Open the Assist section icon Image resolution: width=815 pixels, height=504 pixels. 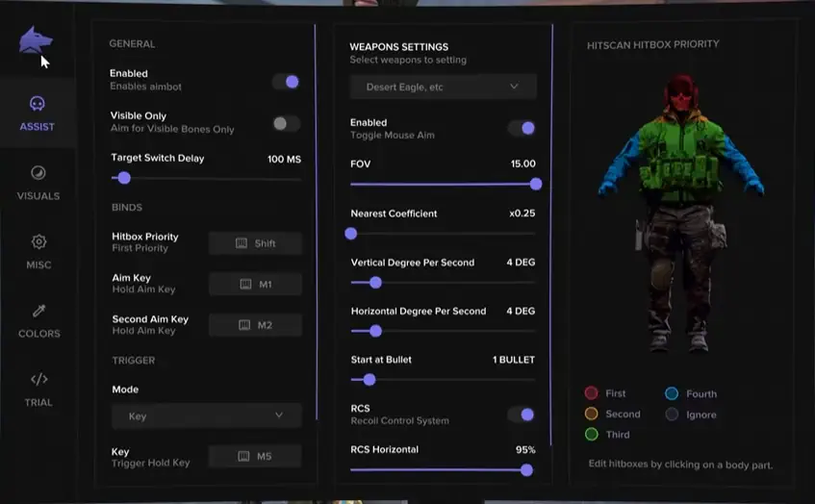click(38, 104)
